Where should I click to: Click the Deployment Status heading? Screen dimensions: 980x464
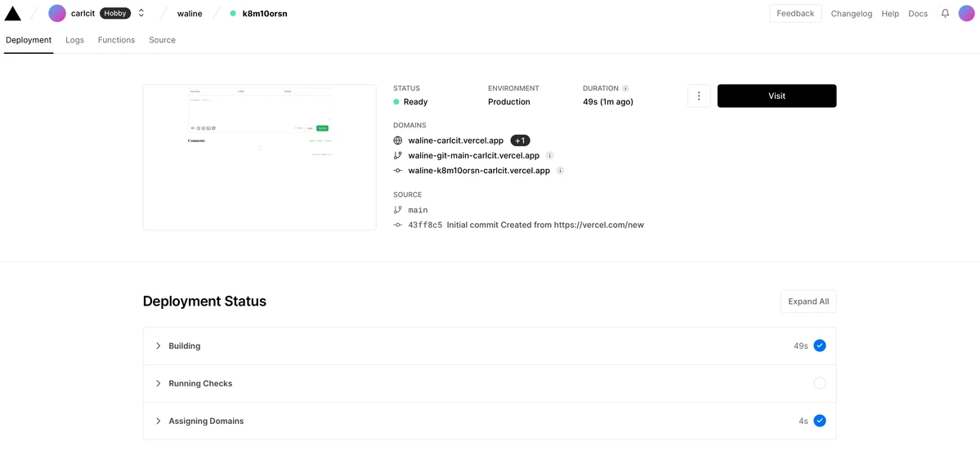point(204,301)
